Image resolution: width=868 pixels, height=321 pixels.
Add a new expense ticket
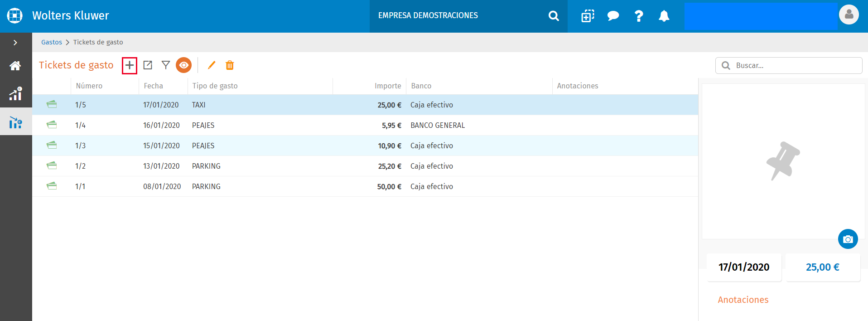(130, 65)
